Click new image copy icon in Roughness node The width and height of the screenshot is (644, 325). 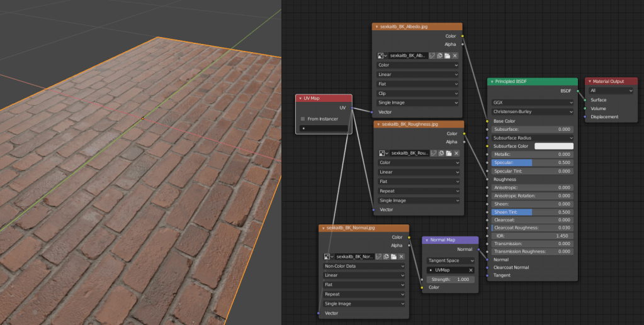pos(440,153)
